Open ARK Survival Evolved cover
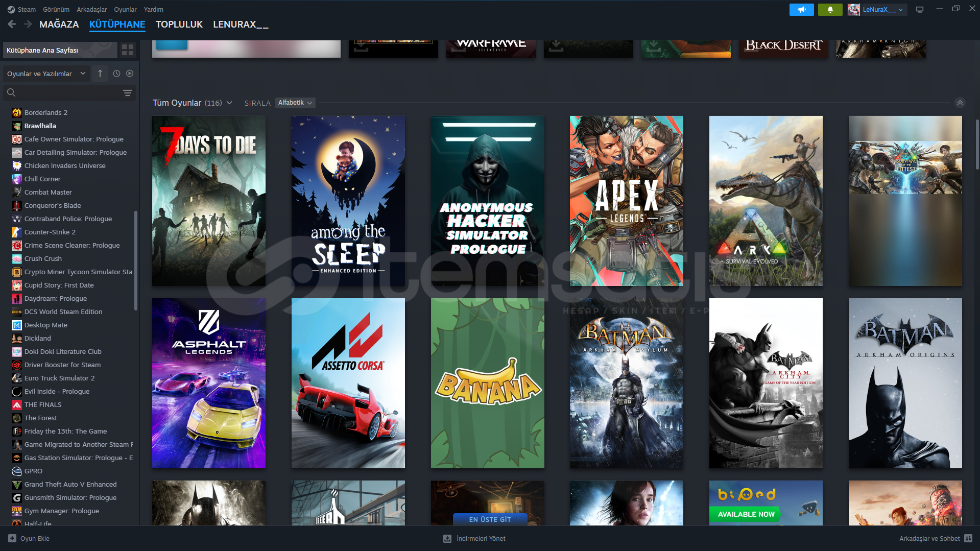Screen dimensions: 980x551 766,201
